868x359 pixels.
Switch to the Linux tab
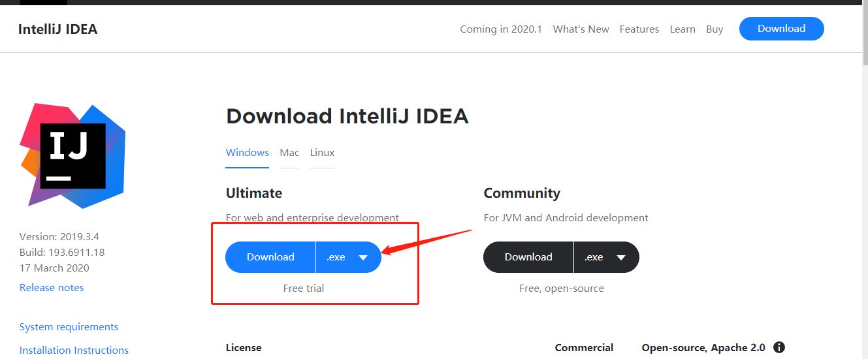coord(322,153)
